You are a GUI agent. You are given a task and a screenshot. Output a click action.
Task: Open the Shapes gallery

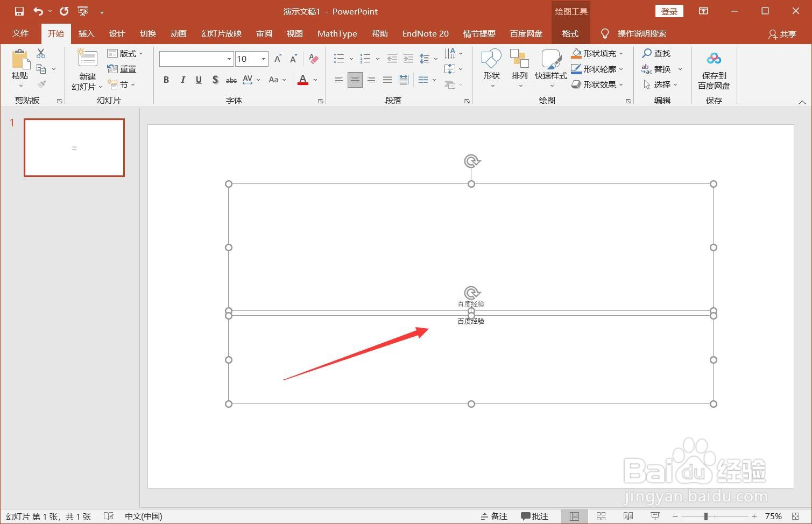491,69
